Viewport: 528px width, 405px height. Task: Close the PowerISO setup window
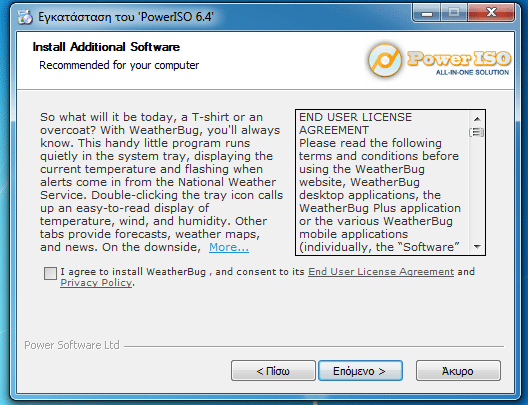coord(491,13)
